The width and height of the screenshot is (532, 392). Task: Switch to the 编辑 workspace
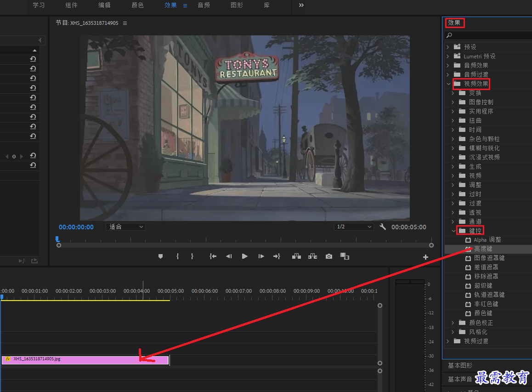104,5
